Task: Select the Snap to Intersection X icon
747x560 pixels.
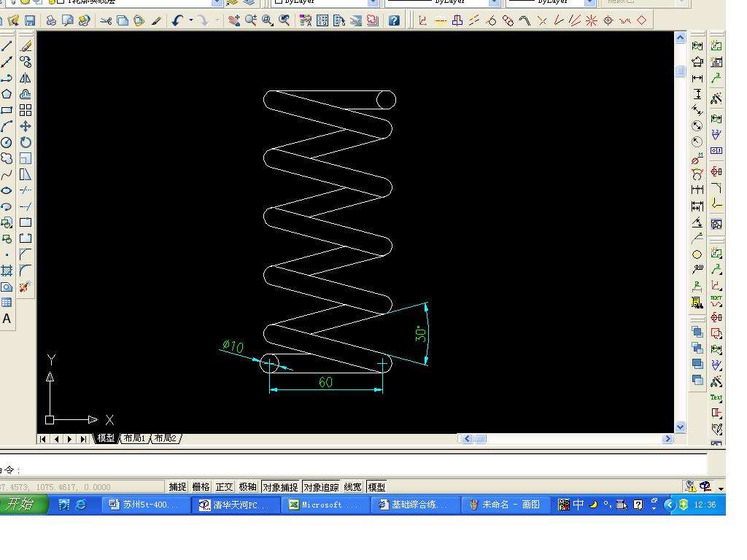Action: click(x=542, y=20)
